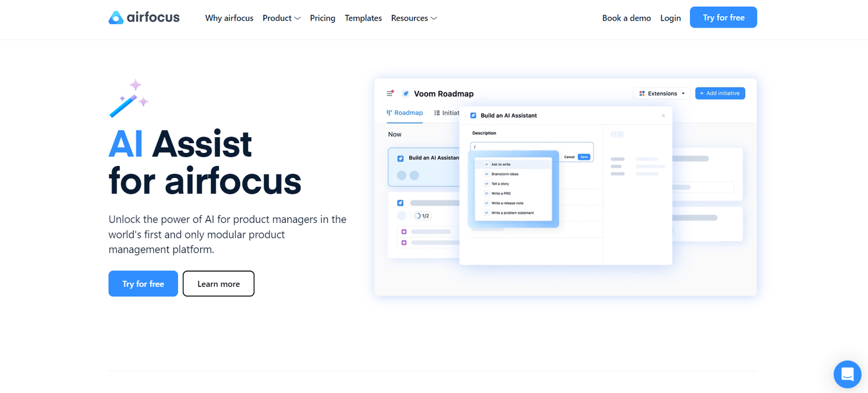The height and width of the screenshot is (393, 868).
Task: Click the airfocus logo in the header
Action: [144, 17]
